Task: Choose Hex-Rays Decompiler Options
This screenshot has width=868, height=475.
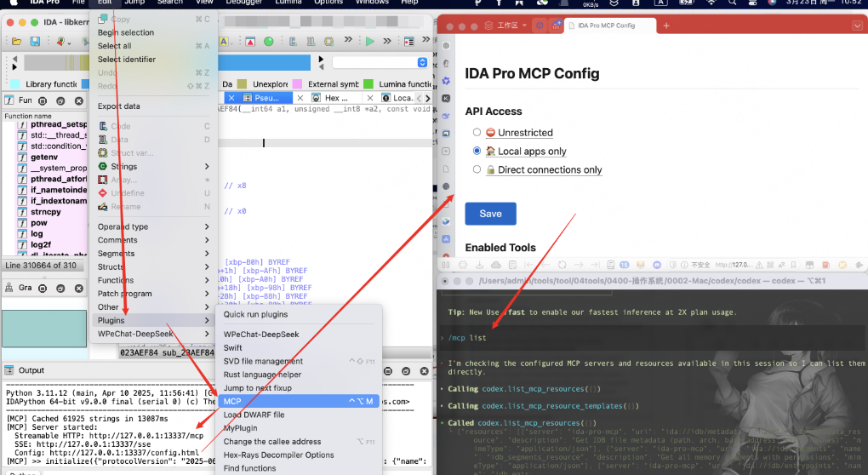Action: [x=299, y=455]
